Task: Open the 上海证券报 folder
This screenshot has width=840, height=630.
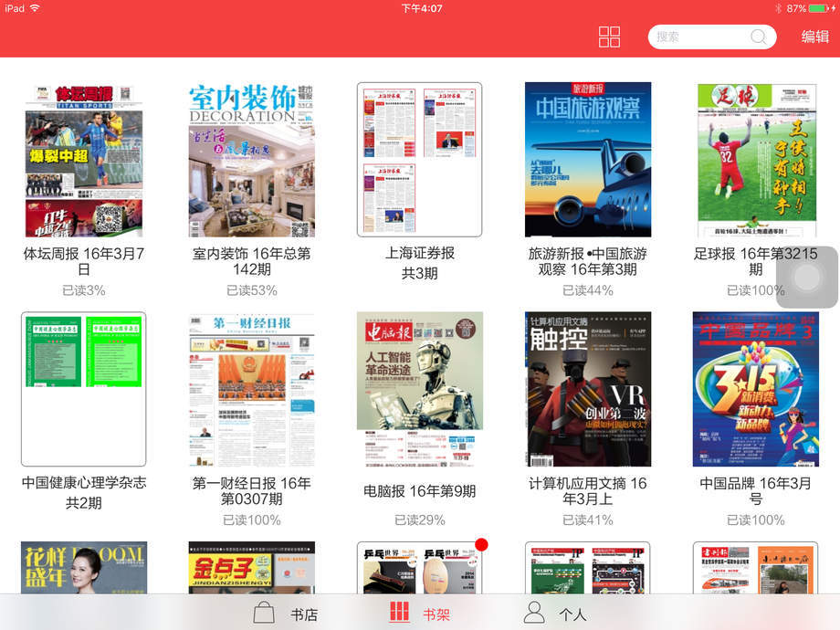Action: [419, 160]
